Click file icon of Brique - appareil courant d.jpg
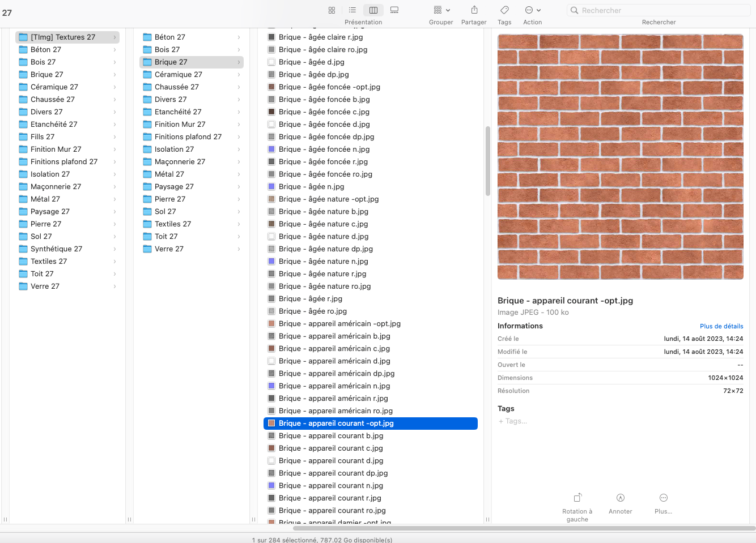This screenshot has width=756, height=543. pyautogui.click(x=271, y=461)
